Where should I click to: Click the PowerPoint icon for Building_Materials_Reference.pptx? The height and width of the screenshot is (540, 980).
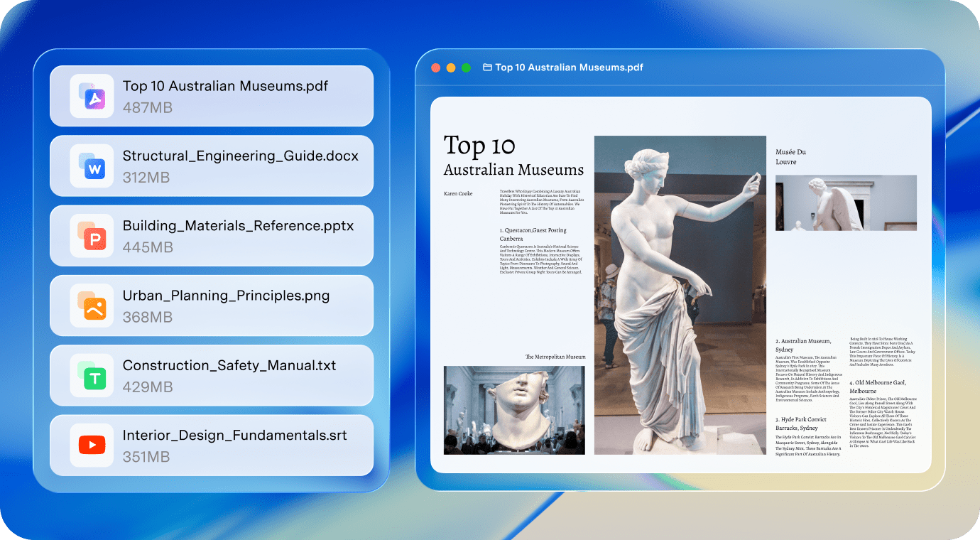[92, 235]
